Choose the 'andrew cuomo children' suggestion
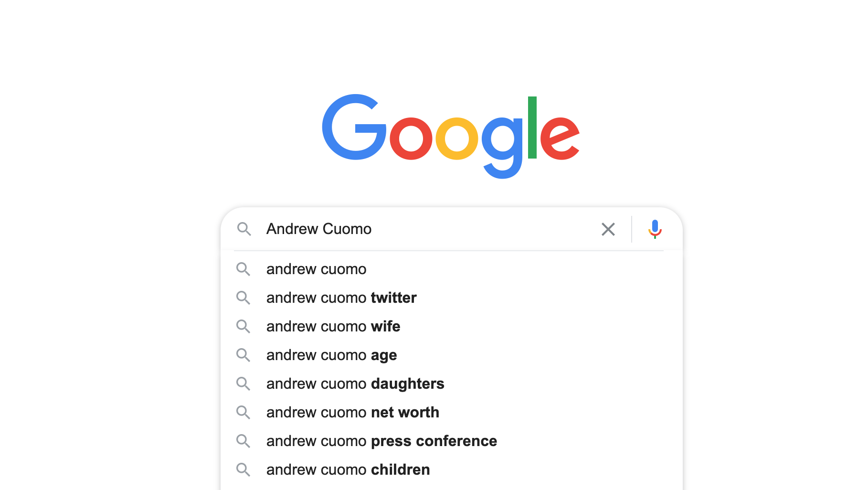This screenshot has width=868, height=490. point(348,470)
